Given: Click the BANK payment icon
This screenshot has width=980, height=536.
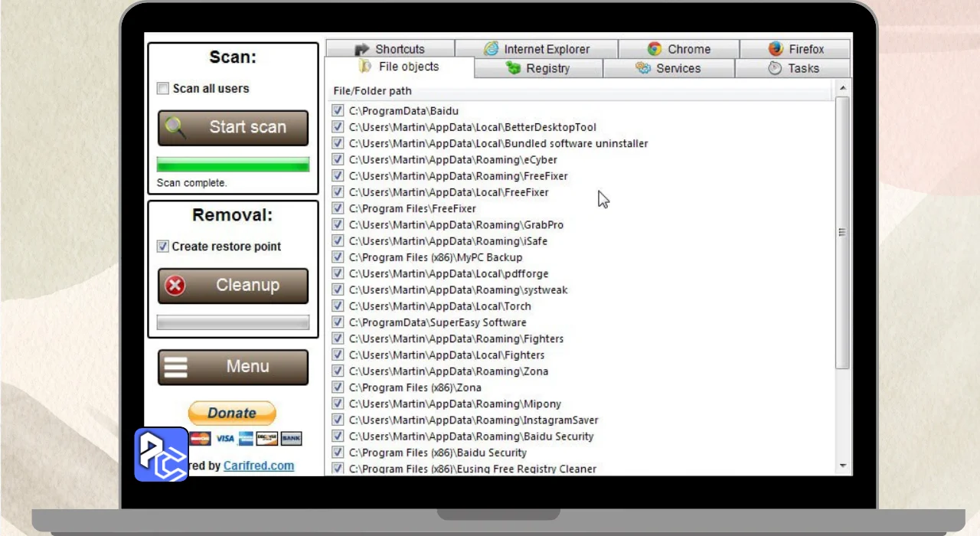Looking at the screenshot, I should click(291, 439).
